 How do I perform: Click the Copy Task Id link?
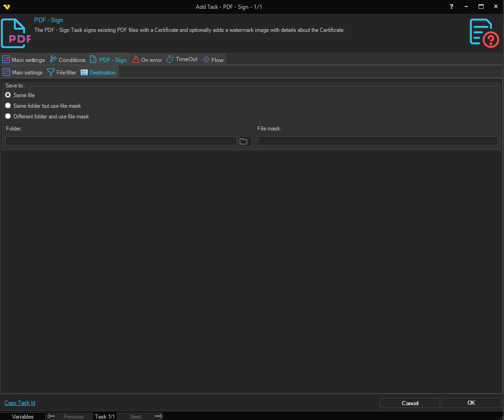pos(20,403)
